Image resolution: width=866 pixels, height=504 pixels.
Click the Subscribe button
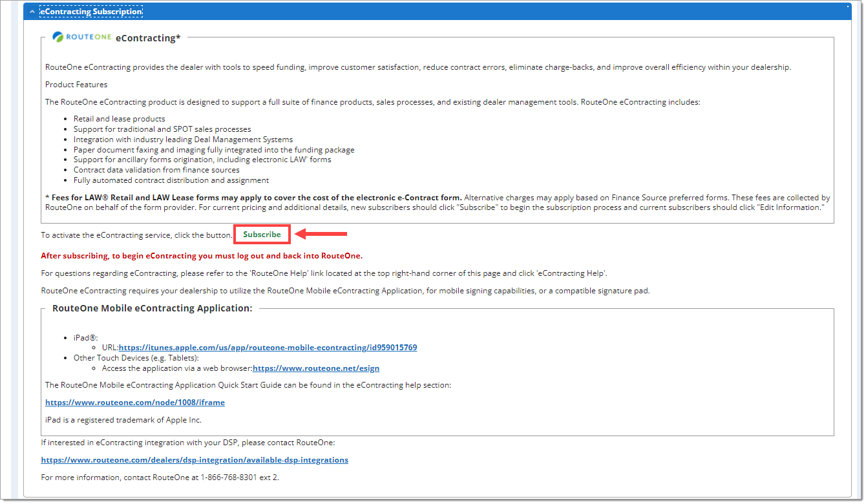pos(262,235)
